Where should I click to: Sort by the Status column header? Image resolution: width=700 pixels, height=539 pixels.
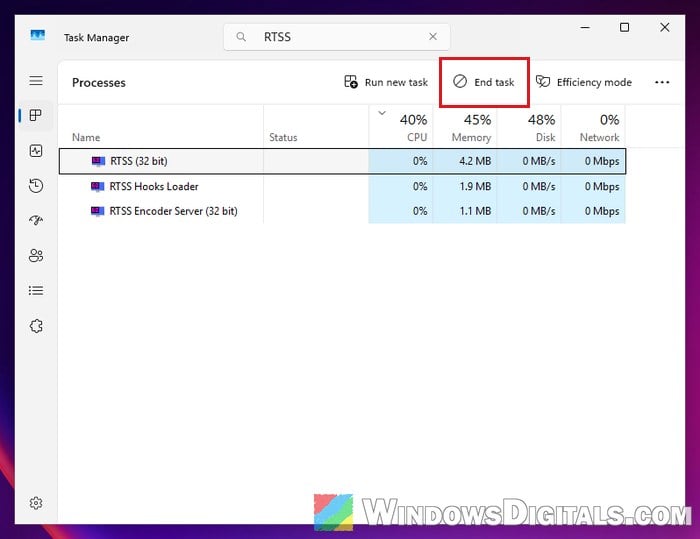point(316,126)
